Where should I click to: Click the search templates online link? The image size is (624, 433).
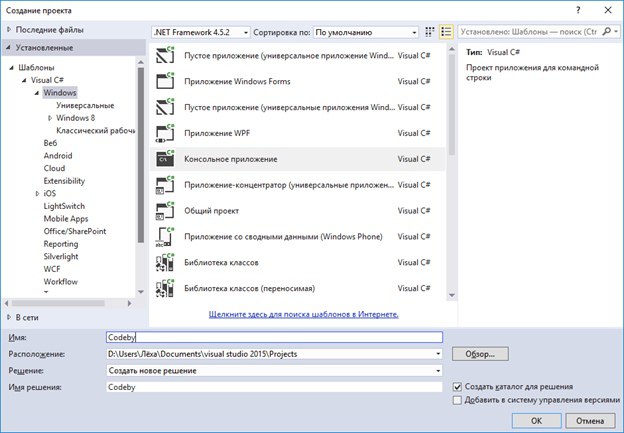[x=304, y=314]
